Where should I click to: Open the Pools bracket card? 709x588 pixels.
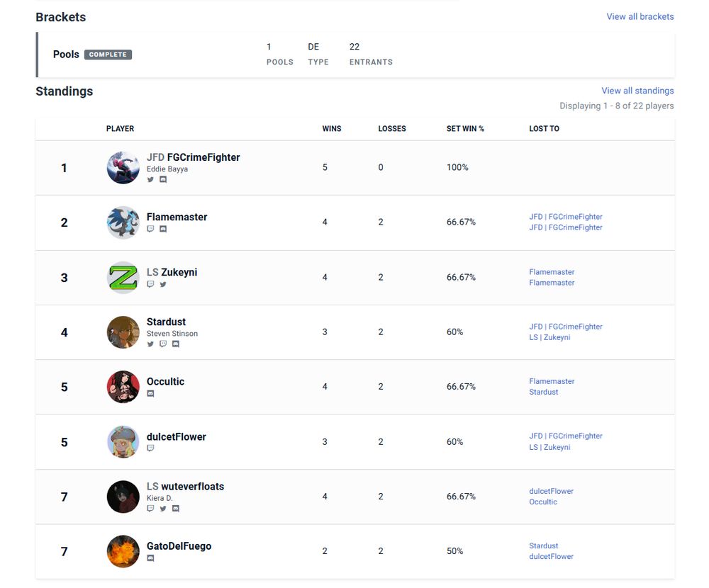tap(66, 55)
